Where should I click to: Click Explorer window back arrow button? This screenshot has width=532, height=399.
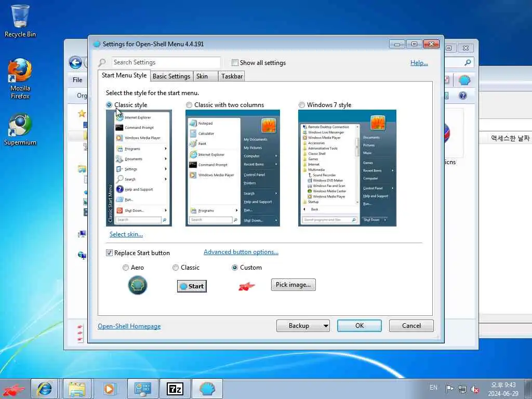(75, 62)
